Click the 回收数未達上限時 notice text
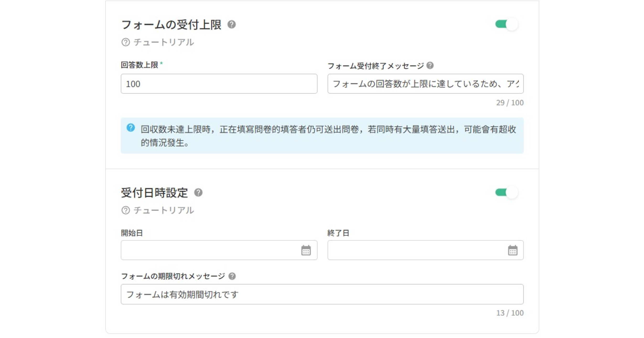 pyautogui.click(x=328, y=136)
